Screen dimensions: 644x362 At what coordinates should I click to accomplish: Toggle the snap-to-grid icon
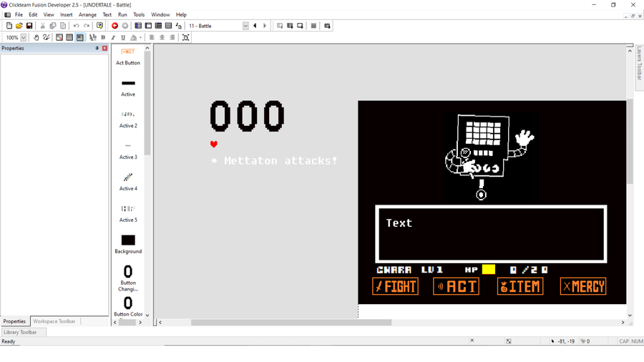pyautogui.click(x=59, y=37)
